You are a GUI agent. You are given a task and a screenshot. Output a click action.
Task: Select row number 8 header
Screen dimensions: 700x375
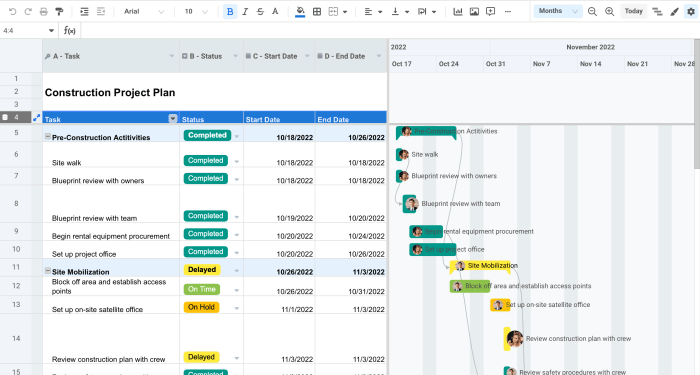[16, 204]
